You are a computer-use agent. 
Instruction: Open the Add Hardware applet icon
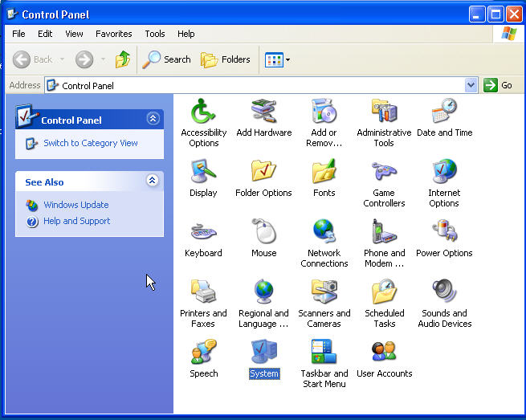click(x=263, y=111)
